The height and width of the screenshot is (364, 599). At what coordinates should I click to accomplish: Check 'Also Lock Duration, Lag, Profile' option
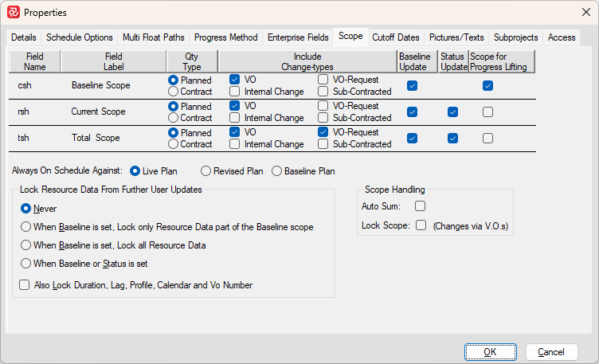click(x=25, y=285)
